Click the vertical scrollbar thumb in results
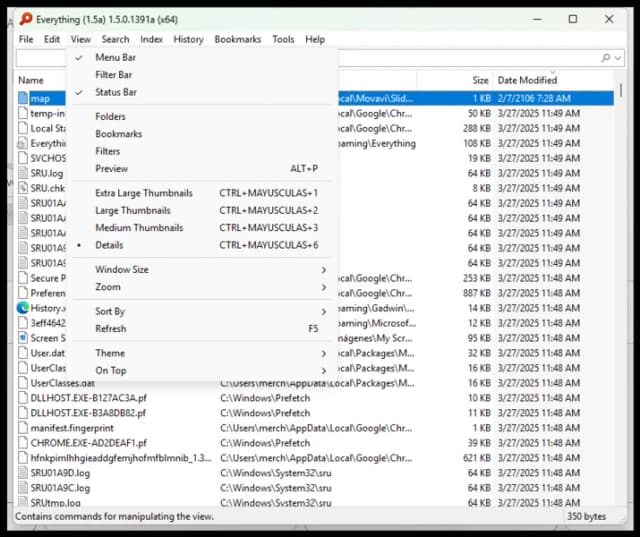Screen dimensions: 640x537 (x=621, y=90)
